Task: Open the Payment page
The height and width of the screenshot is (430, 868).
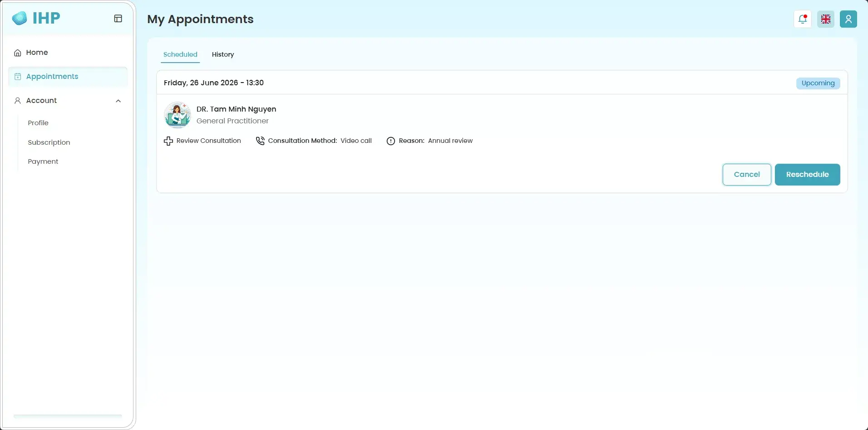Action: pos(43,161)
